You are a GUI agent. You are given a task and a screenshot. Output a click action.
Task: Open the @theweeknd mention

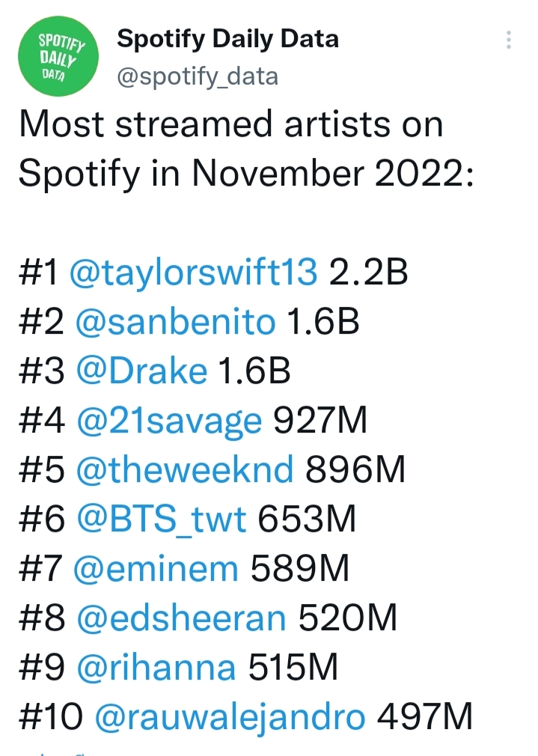point(185,469)
